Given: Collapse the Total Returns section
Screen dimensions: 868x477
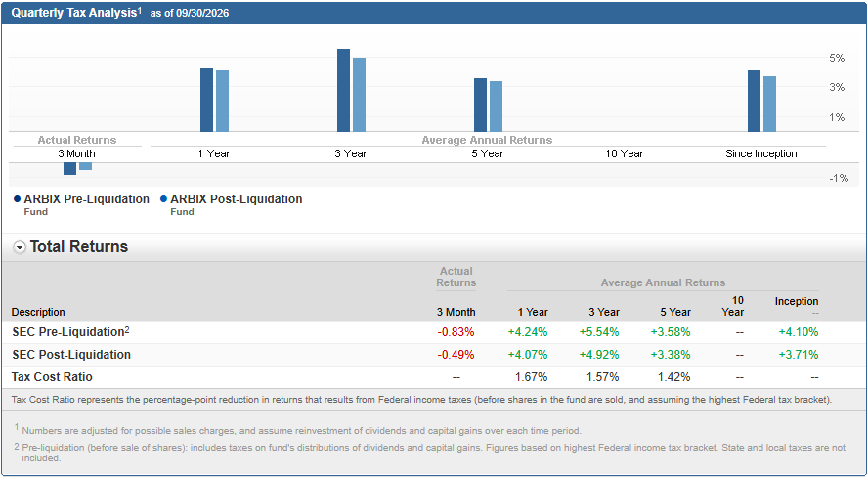Looking at the screenshot, I should (20, 248).
